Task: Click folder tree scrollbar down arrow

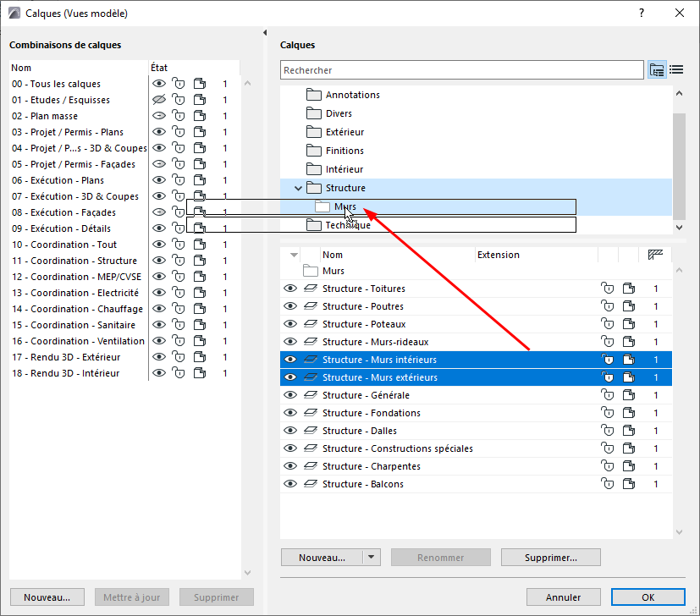Action: click(679, 228)
